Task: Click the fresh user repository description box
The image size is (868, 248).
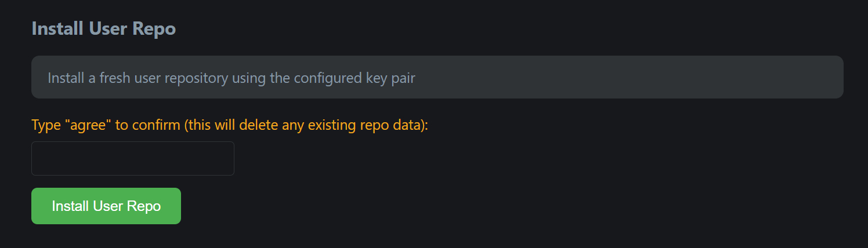Action: coord(437,77)
